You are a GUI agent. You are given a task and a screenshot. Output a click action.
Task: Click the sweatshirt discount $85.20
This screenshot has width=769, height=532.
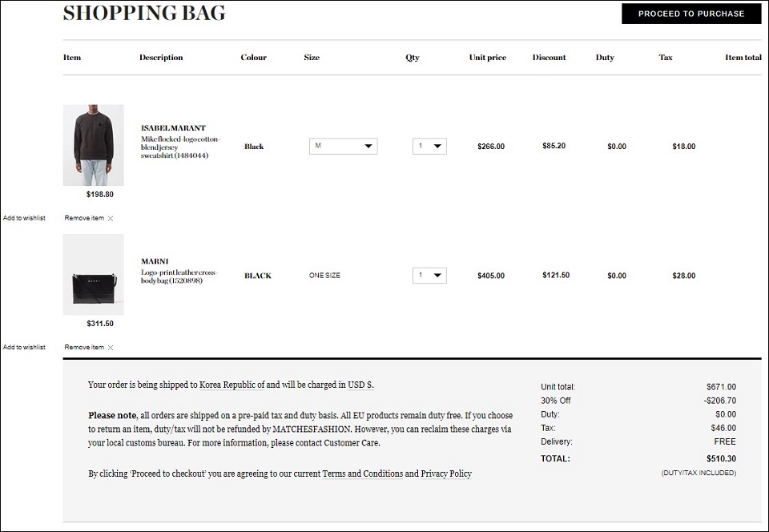click(x=554, y=146)
